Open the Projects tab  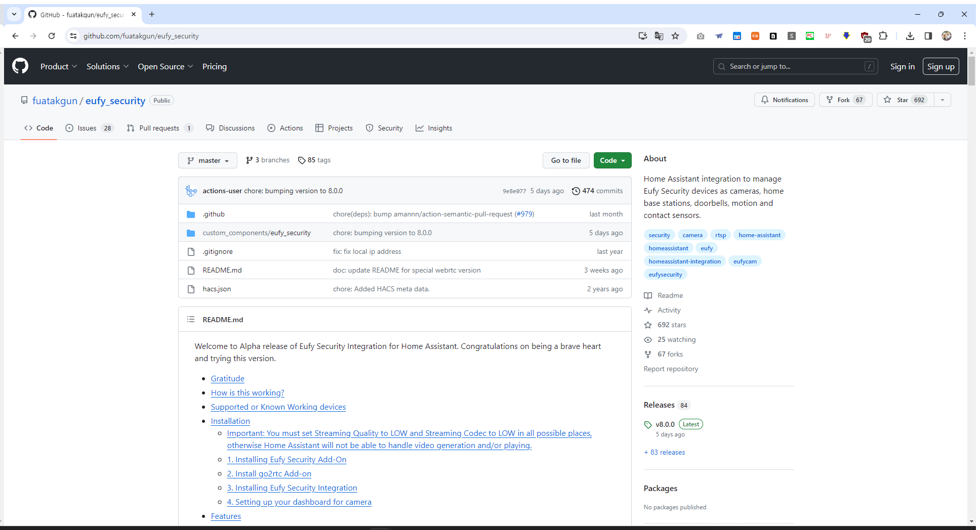pyautogui.click(x=334, y=128)
